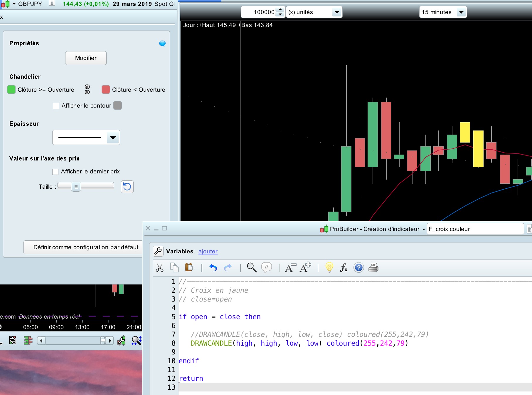
Task: Click the green Clôture >= Ouverture color swatch
Action: (x=11, y=90)
